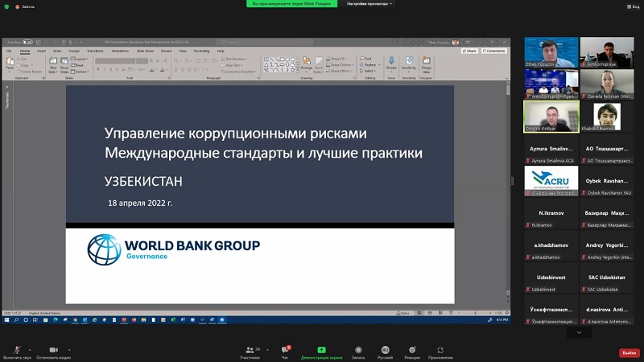The width and height of the screenshot is (644, 362).
Task: Toggle camera with Остановить видео button
Action: pyautogui.click(x=53, y=350)
